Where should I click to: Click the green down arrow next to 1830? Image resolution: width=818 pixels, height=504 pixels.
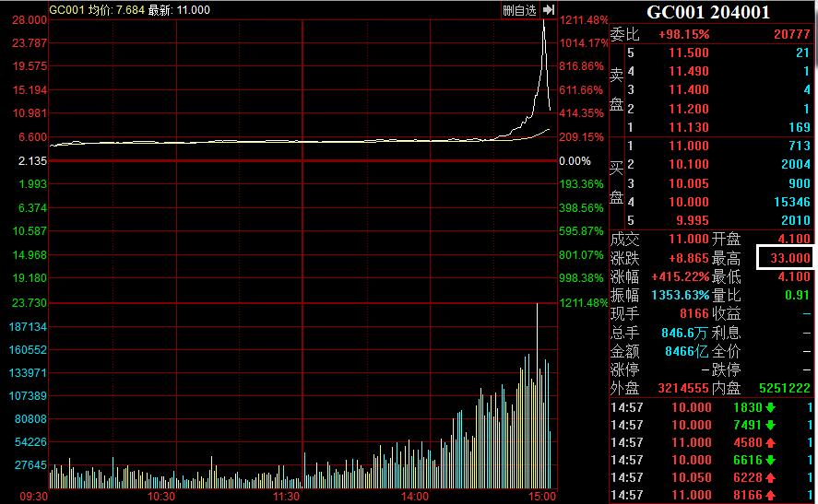(769, 407)
